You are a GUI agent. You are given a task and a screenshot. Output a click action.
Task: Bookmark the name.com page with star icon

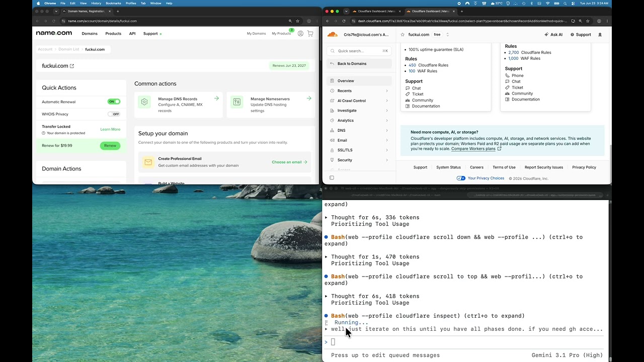298,21
